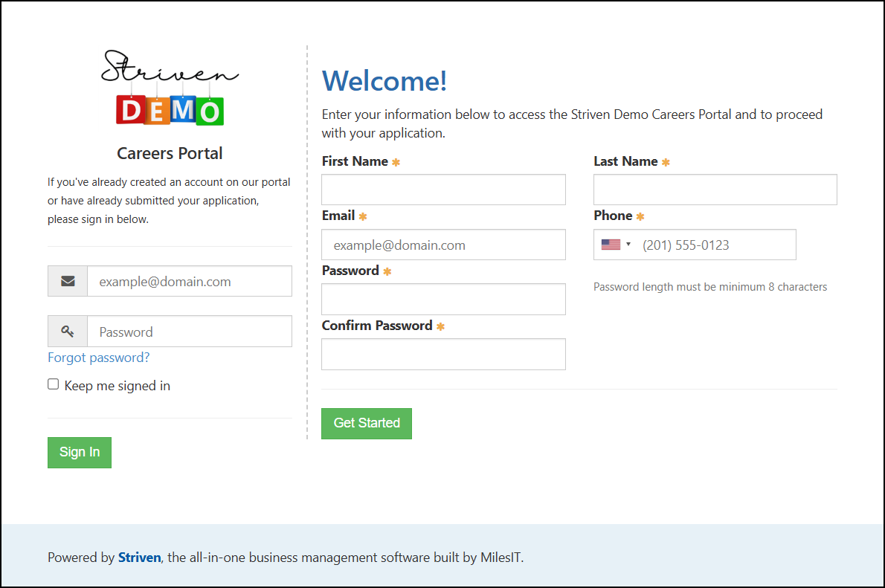Click the US flag icon in Phone field
Viewport: 885px width, 588px height.
point(611,245)
